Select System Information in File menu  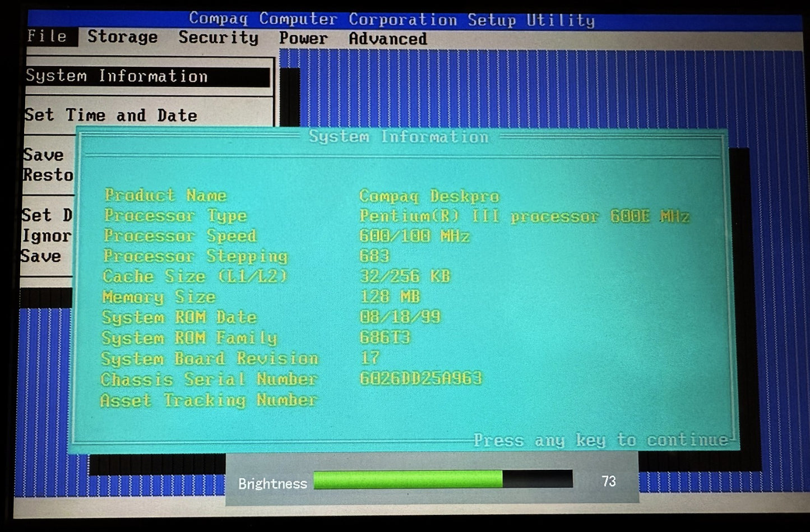[x=147, y=76]
